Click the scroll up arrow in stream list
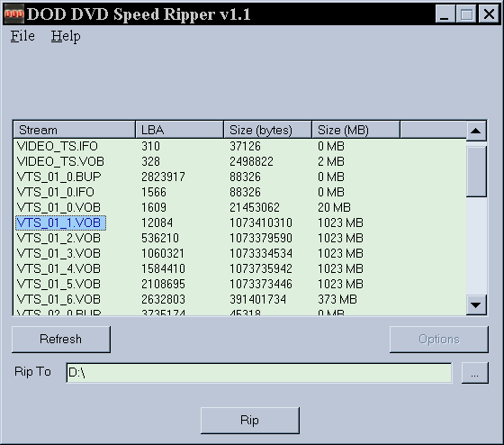 476,131
